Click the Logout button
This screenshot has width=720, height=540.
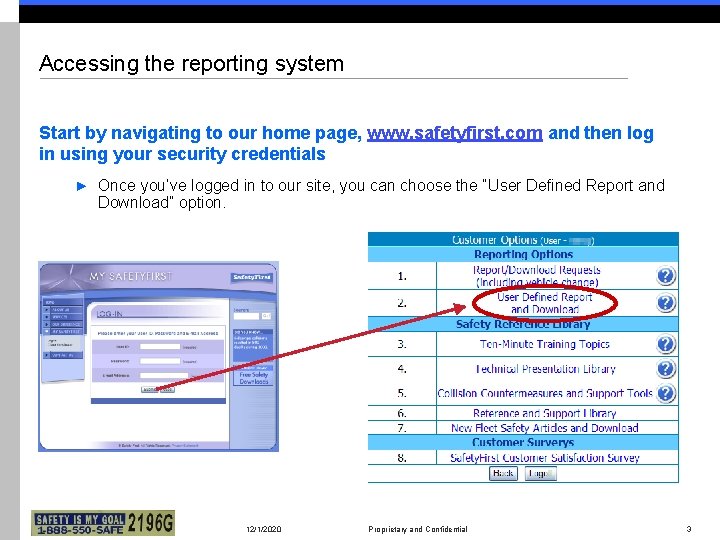coord(541,473)
